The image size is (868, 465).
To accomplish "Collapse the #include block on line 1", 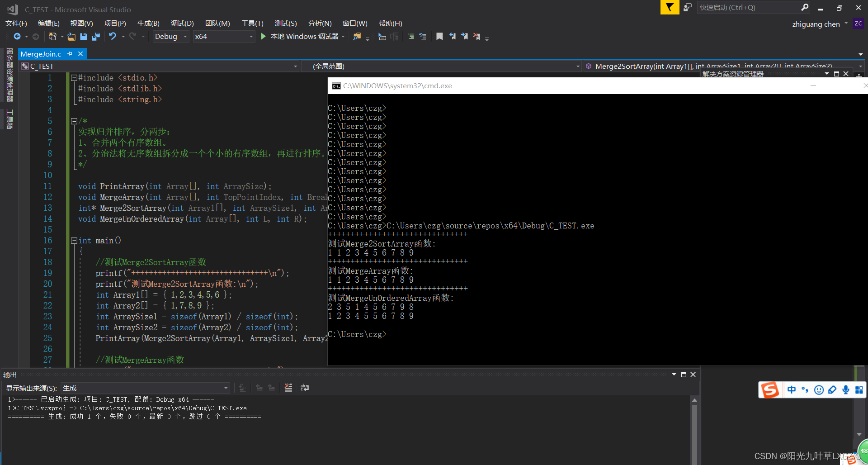I will [74, 78].
